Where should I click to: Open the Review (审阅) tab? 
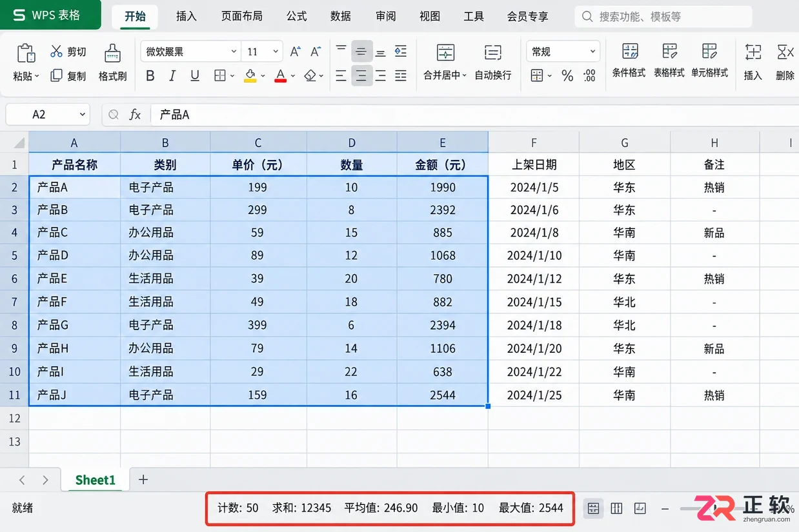pyautogui.click(x=386, y=16)
